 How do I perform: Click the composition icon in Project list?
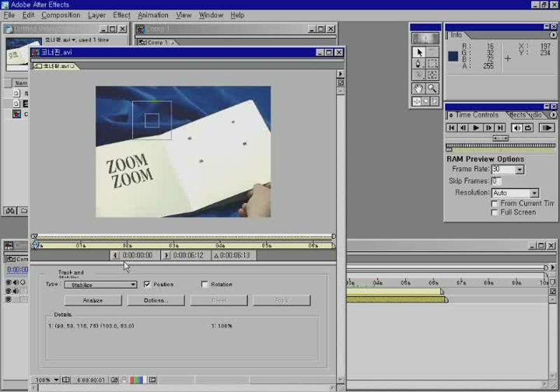pos(16,114)
